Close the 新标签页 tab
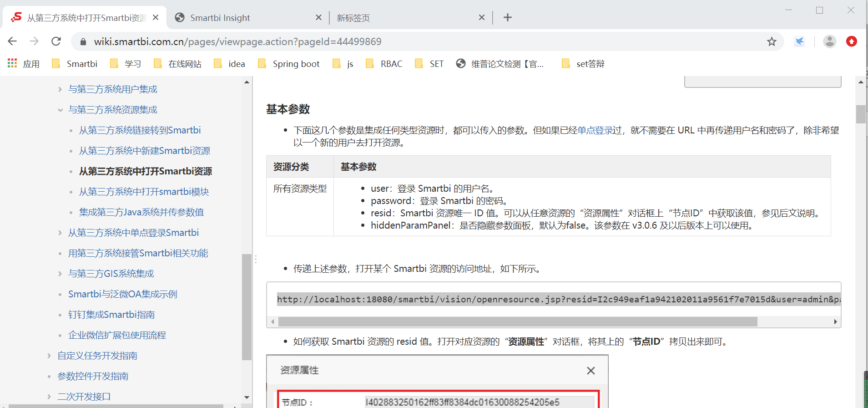868x408 pixels. [x=482, y=17]
